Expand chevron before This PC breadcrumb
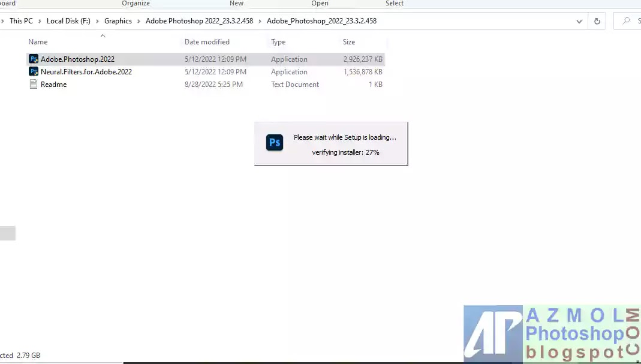Screen dimensions: 641x364 click(x=3, y=21)
